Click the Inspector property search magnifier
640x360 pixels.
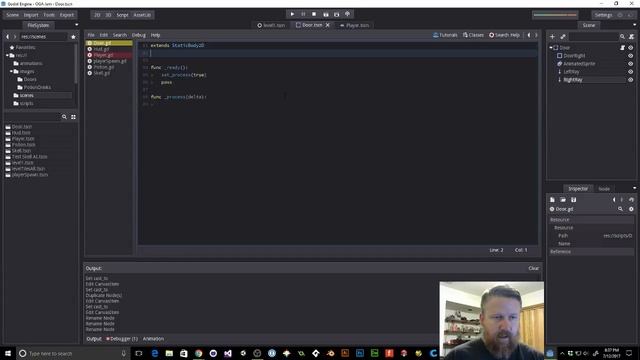(620, 209)
